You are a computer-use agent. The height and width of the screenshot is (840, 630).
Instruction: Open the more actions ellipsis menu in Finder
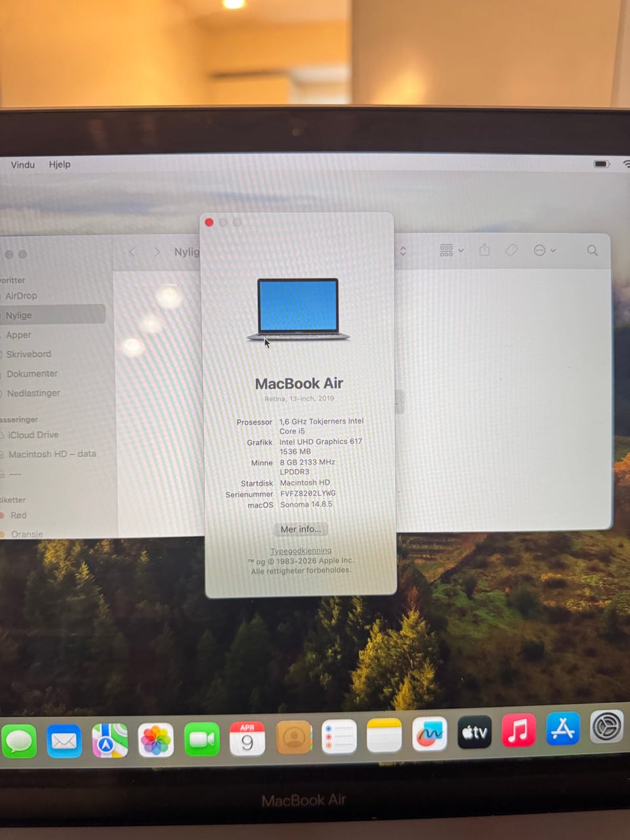(544, 250)
